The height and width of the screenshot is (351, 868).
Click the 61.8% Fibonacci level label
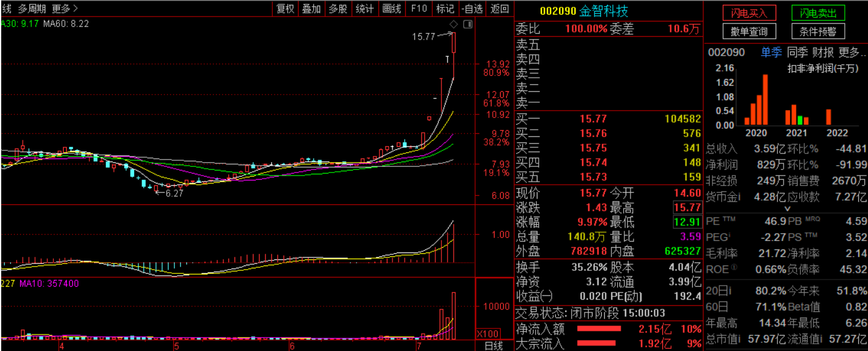click(x=496, y=103)
